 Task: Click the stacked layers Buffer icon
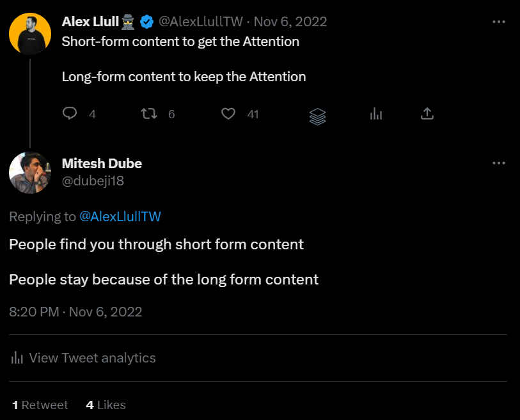pyautogui.click(x=317, y=117)
